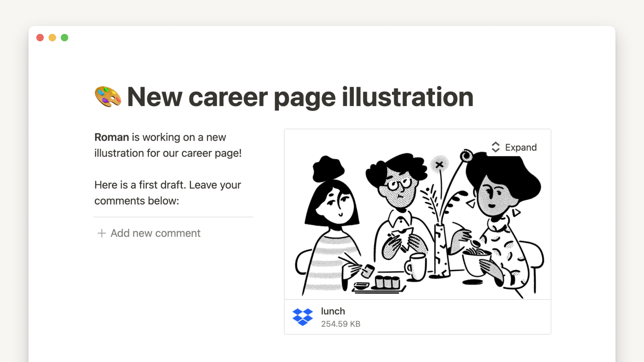Click the up-down chevron icon next to Expand

click(x=496, y=147)
